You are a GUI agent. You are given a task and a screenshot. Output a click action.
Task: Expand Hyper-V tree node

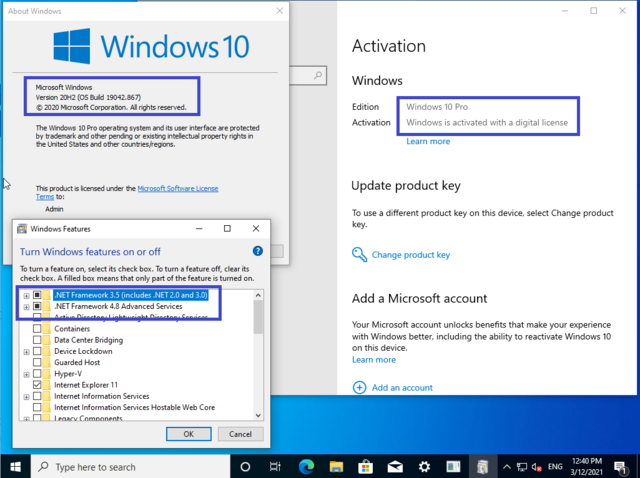pos(27,374)
